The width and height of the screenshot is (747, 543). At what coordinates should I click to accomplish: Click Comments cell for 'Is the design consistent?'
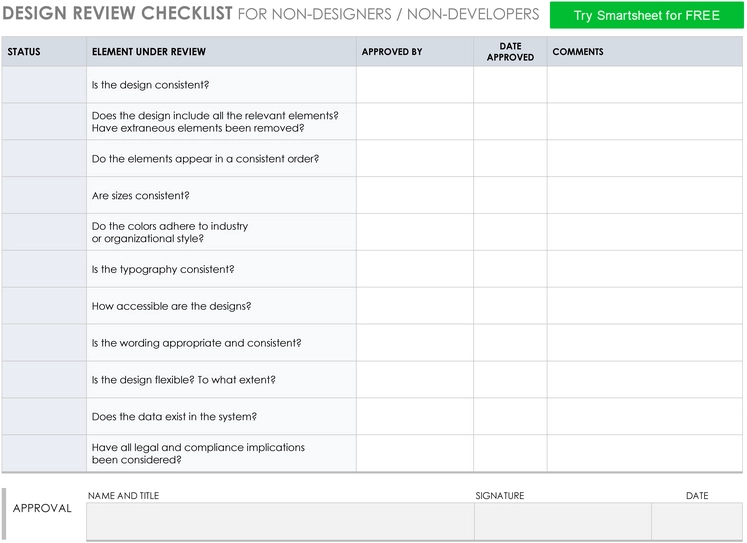point(645,85)
